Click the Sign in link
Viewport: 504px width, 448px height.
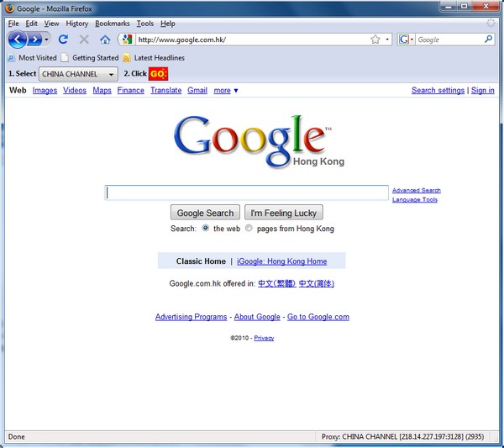tap(482, 91)
